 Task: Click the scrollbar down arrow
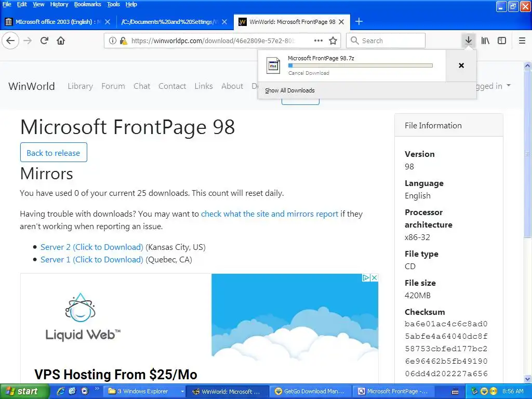[x=527, y=379]
